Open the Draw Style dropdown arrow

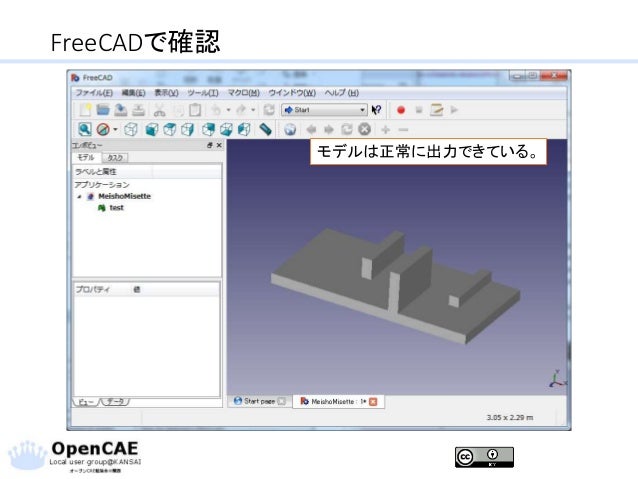tap(115, 130)
